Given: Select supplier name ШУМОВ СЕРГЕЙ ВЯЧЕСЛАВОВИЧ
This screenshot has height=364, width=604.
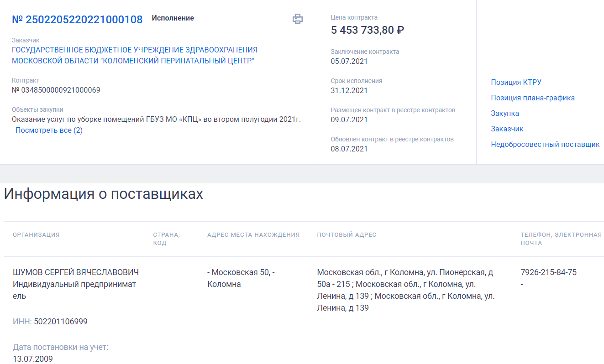Looking at the screenshot, I should pos(76,272).
